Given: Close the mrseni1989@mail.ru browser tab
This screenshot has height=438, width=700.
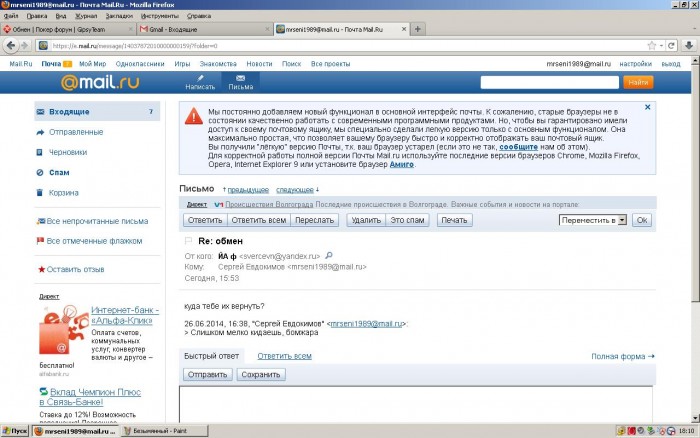Looking at the screenshot, I should (404, 29).
